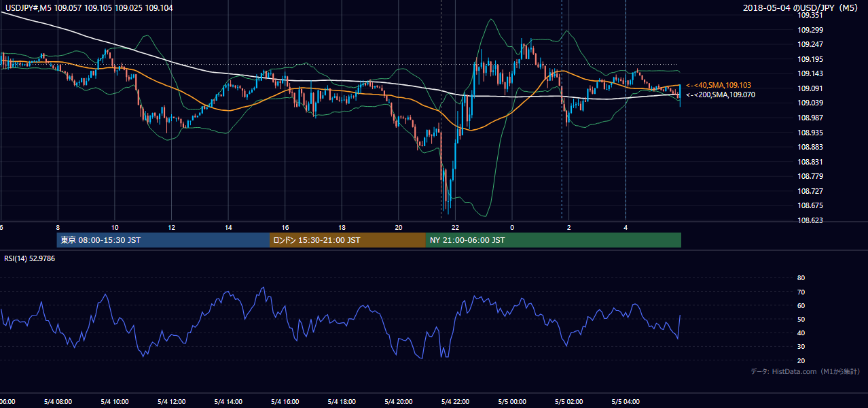The image size is (868, 408).
Task: Click price axis label 109.039
Action: coord(812,103)
